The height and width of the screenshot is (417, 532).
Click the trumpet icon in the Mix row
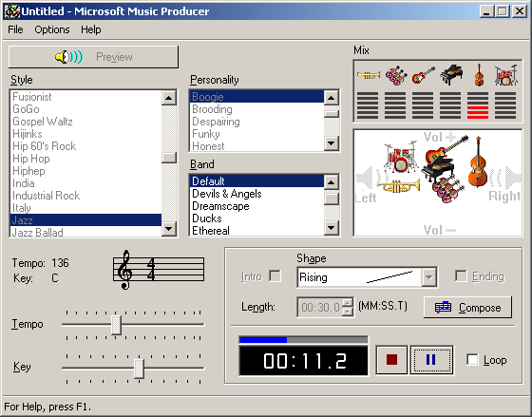click(x=369, y=75)
